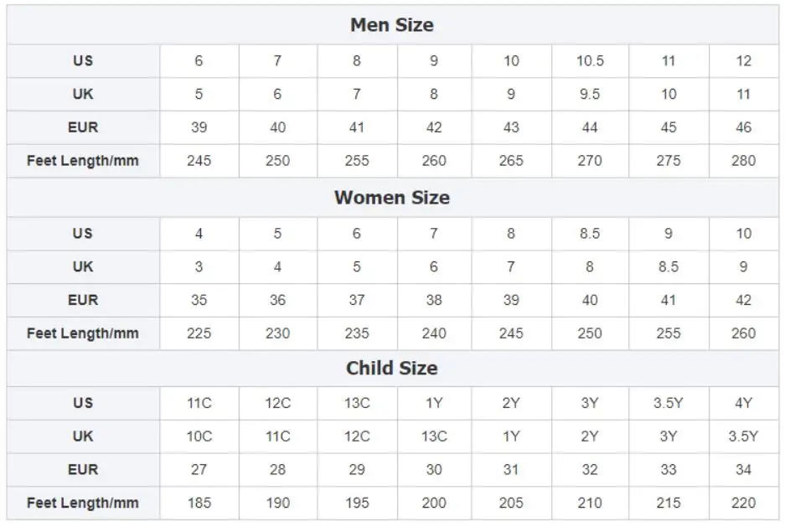Click the Women Size section header

(392, 198)
